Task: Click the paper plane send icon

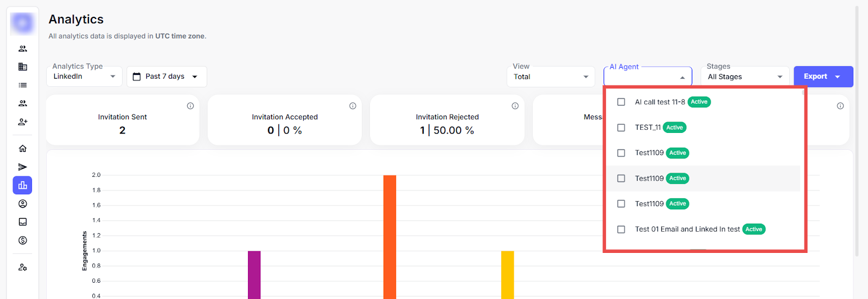Action: (22, 167)
